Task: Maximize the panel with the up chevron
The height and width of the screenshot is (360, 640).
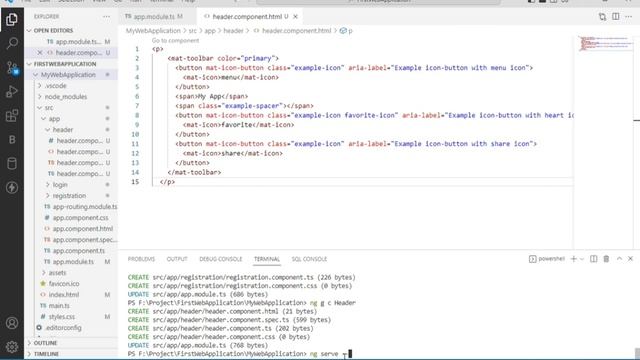Action: 619,259
